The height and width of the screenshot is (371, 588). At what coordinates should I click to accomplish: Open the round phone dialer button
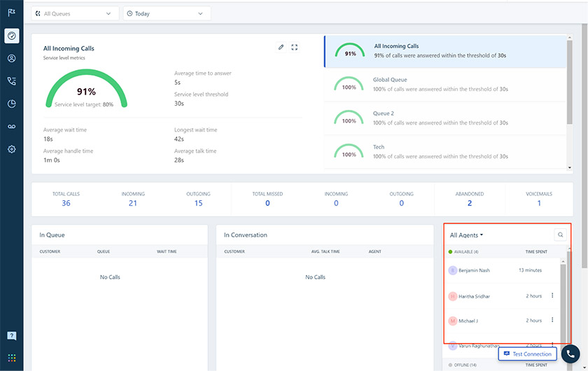[x=570, y=353]
